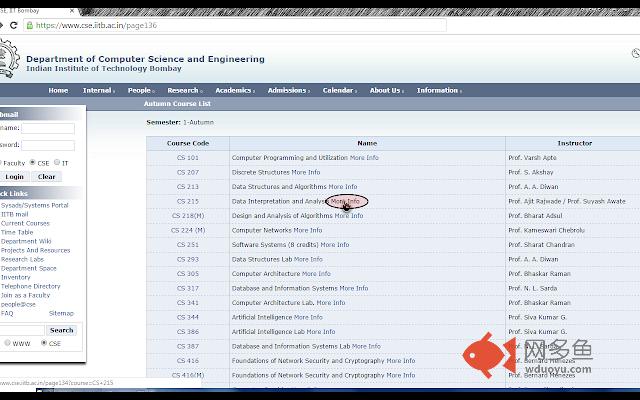Expand the About Us navigation menu
This screenshot has height=400, width=640.
387,90
